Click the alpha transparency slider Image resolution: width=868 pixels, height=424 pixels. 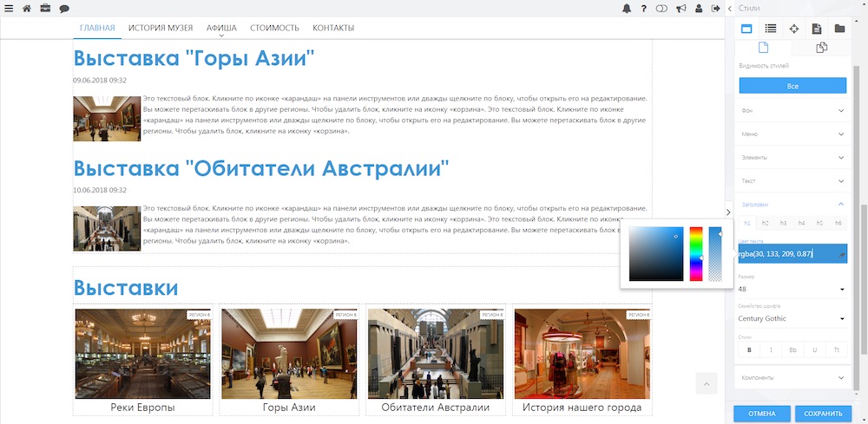[715, 254]
